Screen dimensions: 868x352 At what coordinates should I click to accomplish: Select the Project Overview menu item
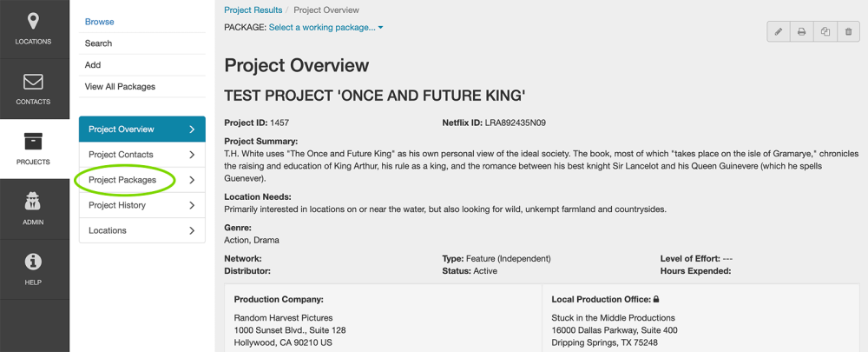(122, 130)
